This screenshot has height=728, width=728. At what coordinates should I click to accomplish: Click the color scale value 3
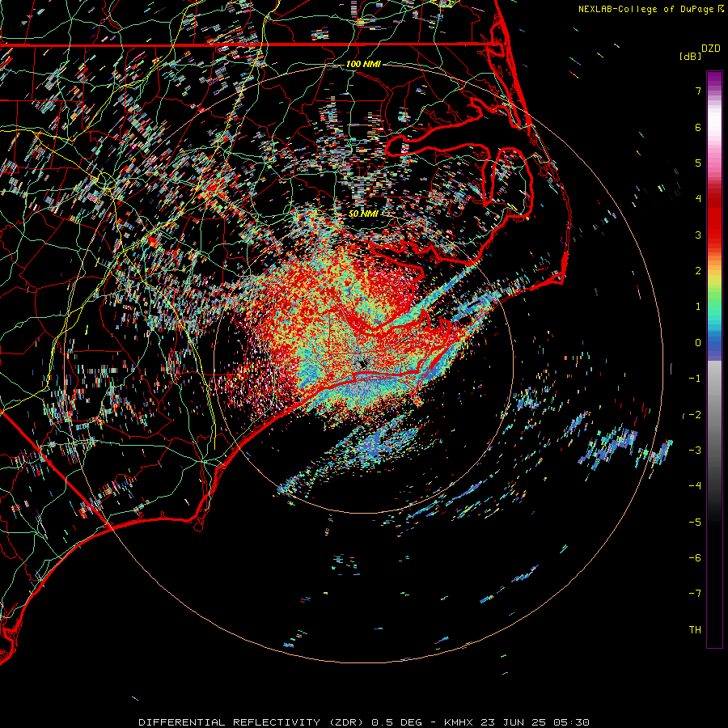(x=698, y=235)
